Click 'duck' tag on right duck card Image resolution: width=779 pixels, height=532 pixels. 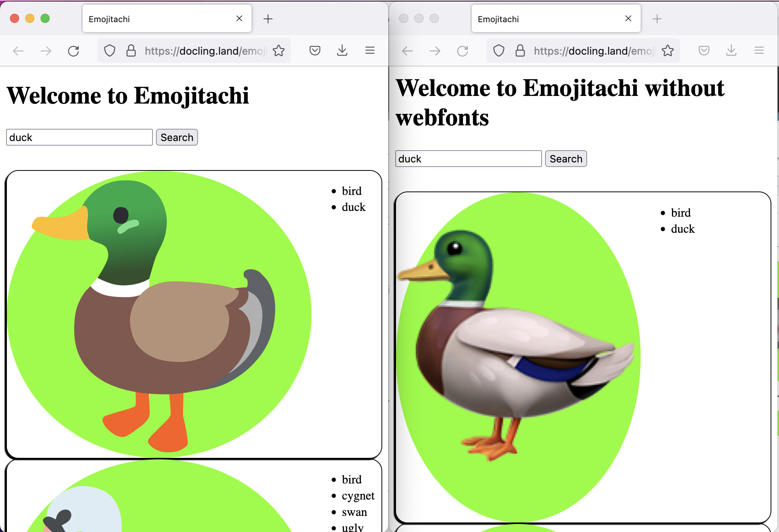click(x=683, y=229)
